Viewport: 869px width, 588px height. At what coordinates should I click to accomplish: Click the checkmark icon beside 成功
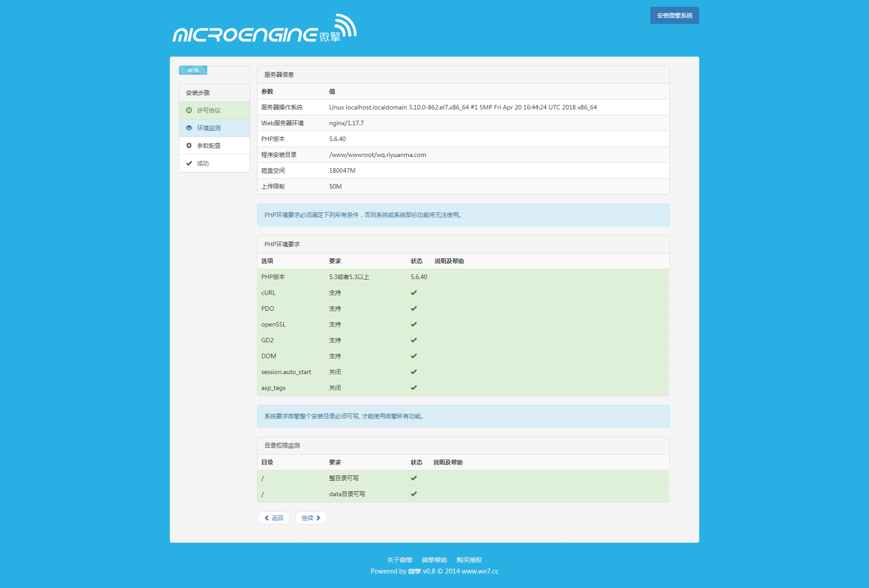[x=189, y=163]
